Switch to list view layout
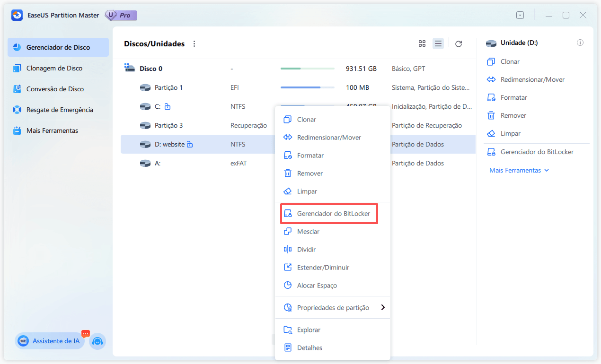This screenshot has height=364, width=601. pyautogui.click(x=438, y=44)
